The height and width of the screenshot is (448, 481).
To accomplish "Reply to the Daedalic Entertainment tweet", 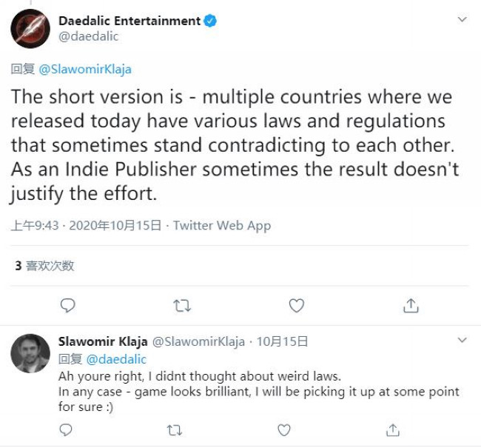I will click(67, 305).
